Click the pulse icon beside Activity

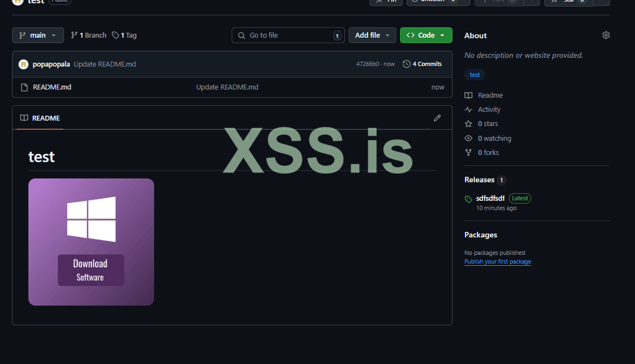click(x=468, y=110)
